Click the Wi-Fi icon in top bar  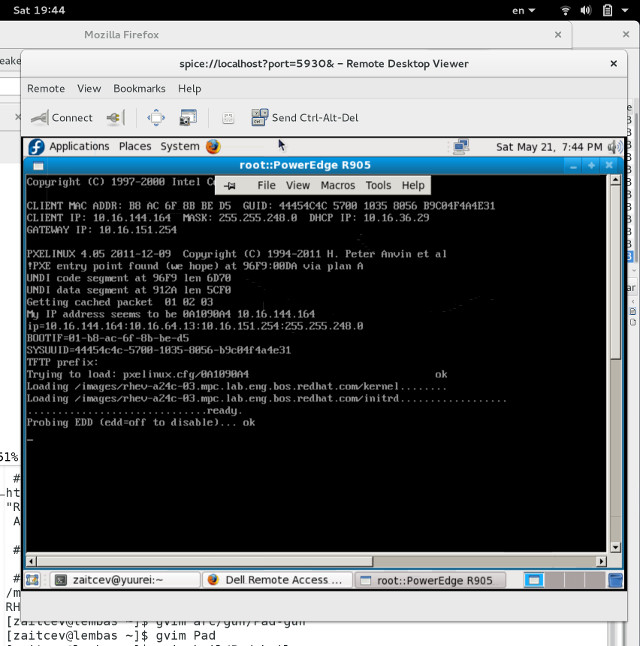tap(565, 10)
